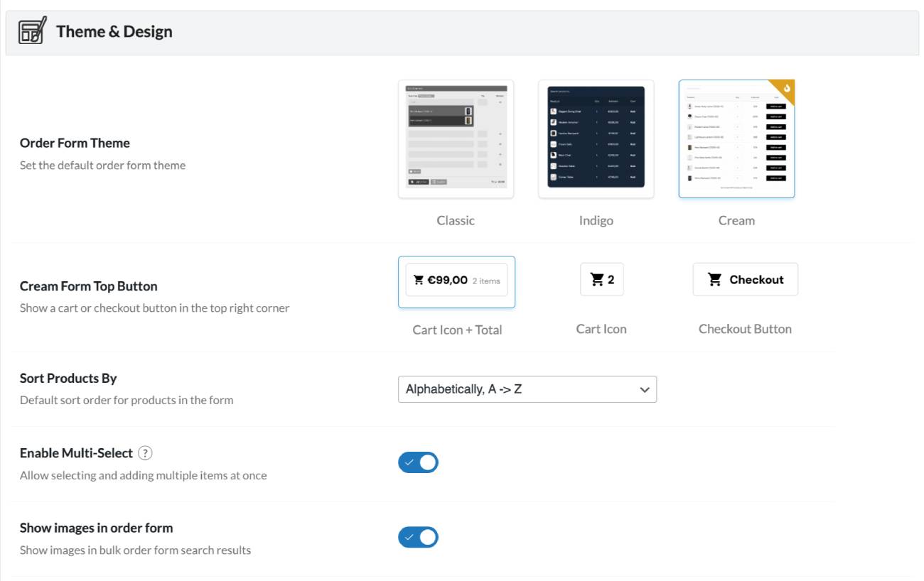Click the Cart Icon label text
The width and height of the screenshot is (924, 581).
pos(601,329)
